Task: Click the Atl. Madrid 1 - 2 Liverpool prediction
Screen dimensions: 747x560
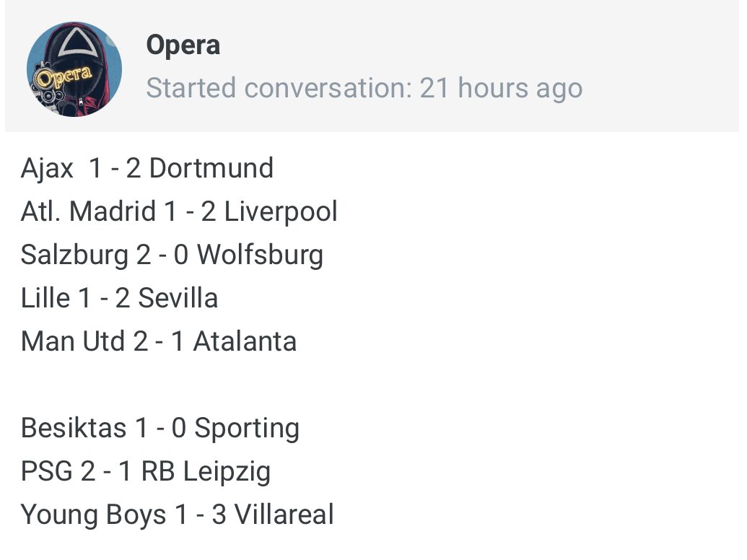Action: (x=179, y=212)
